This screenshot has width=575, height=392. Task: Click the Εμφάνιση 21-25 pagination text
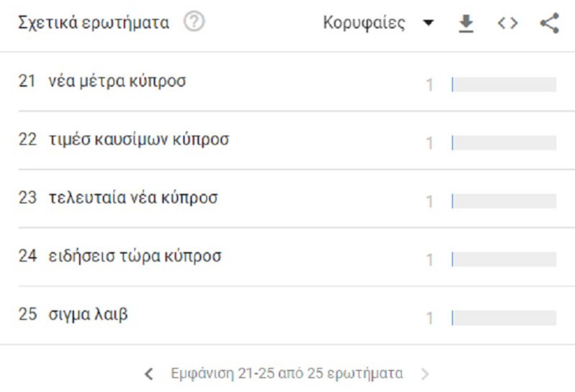pos(287,374)
